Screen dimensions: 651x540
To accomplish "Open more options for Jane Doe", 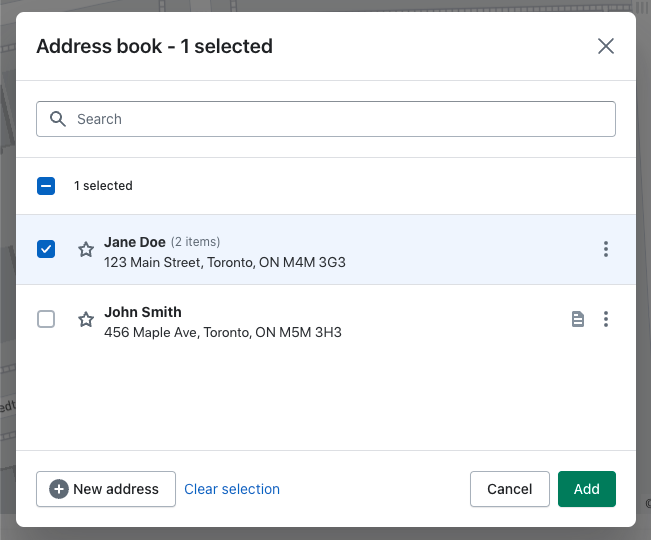I will pyautogui.click(x=605, y=249).
